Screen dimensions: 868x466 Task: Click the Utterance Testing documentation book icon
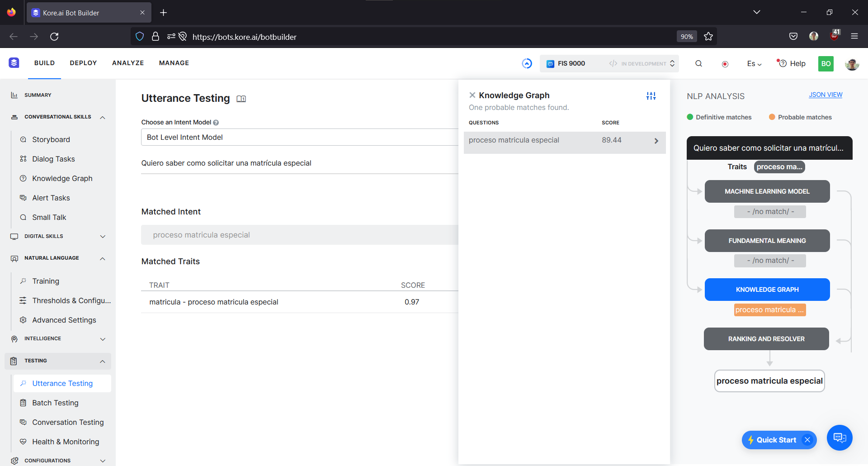pos(241,99)
